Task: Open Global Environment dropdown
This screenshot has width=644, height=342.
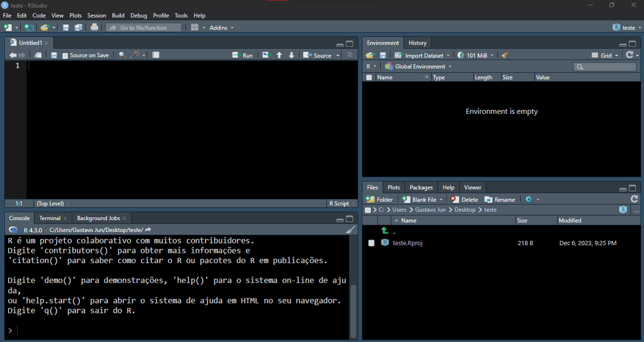Action: 418,66
